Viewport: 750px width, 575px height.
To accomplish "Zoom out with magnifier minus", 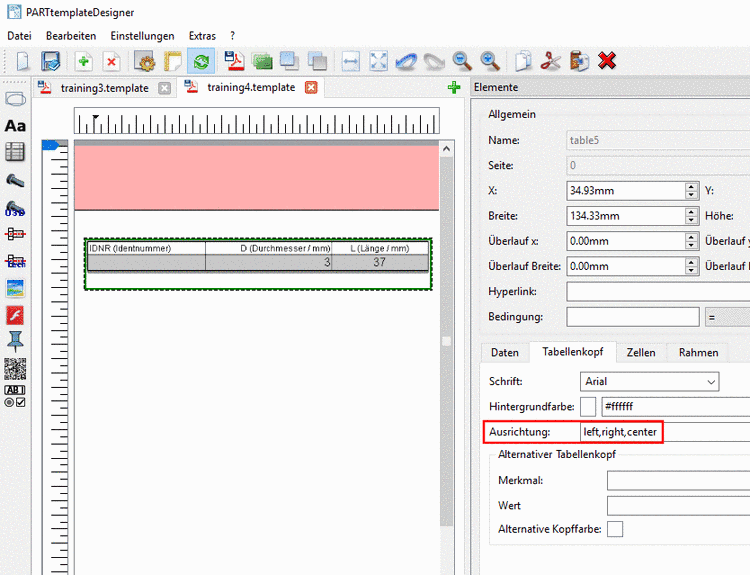I will click(462, 61).
